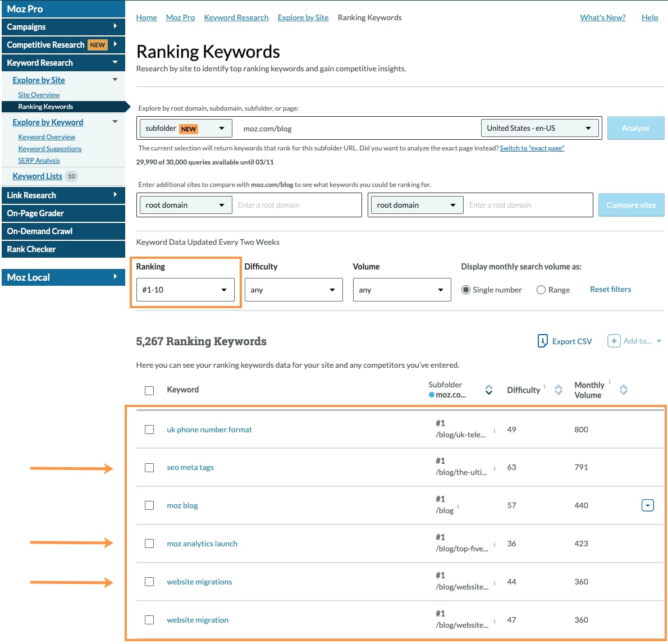Click the sort icon beside the Subfolder column
This screenshot has height=644, width=668.
pyautogui.click(x=488, y=389)
